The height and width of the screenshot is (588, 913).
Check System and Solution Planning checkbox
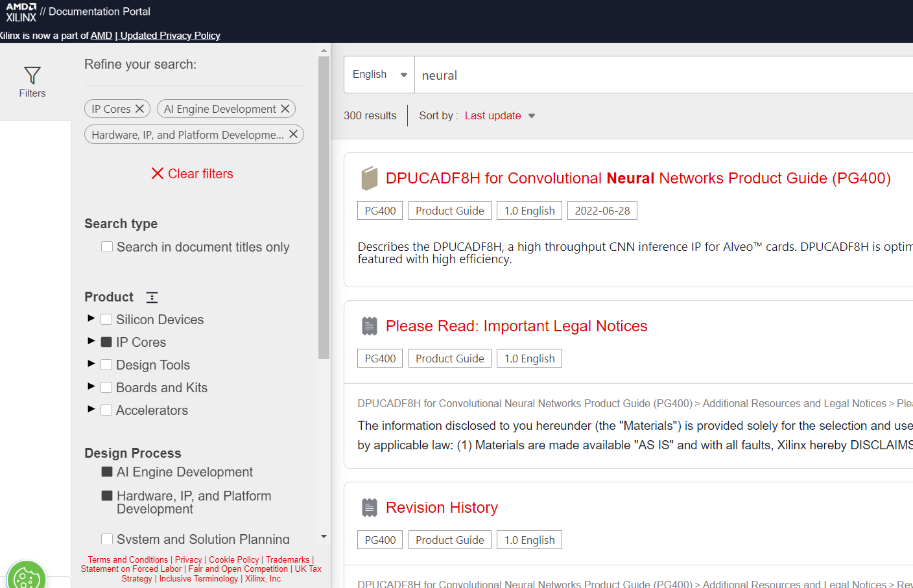107,539
